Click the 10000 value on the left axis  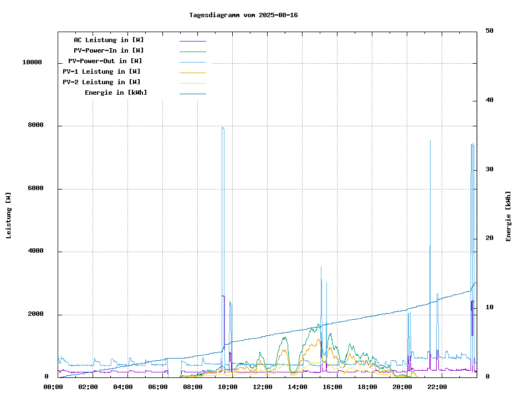click(x=32, y=63)
